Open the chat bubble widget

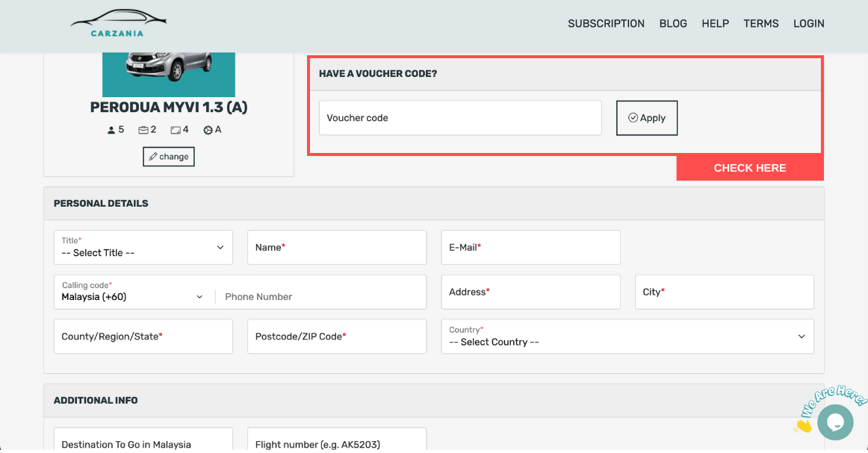[835, 422]
